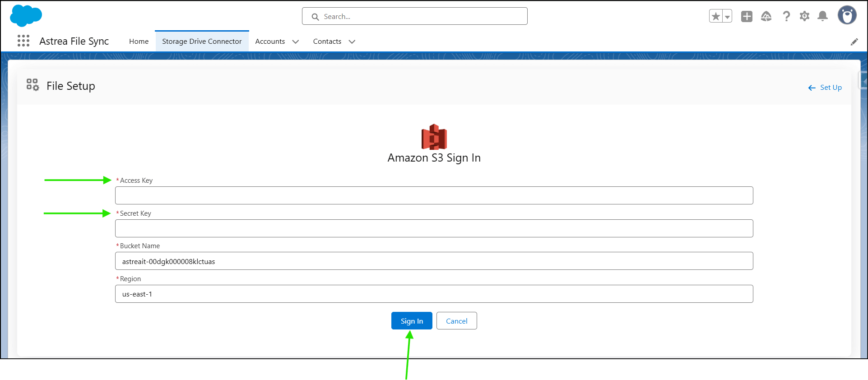Click the Region input field
The image size is (868, 380).
click(434, 294)
